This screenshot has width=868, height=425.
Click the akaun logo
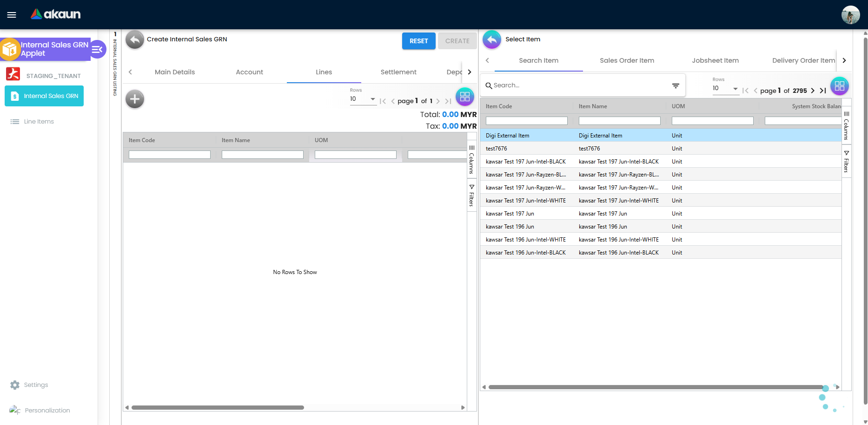coord(55,14)
